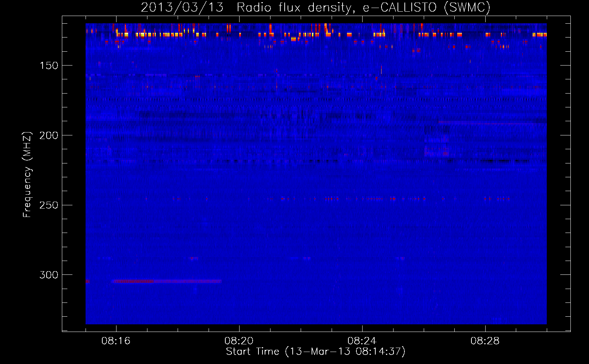The image size is (589, 364).
Task: Click the 08:24 time tick label
Action: coord(362,341)
